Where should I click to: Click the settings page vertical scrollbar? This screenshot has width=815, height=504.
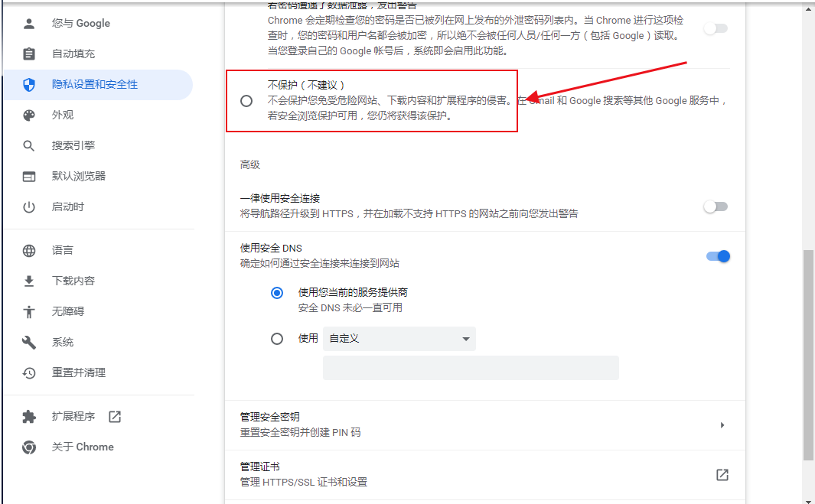[x=808, y=355]
